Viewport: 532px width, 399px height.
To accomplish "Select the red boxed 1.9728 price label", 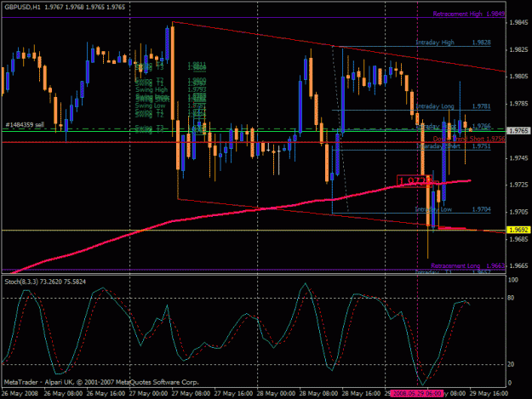I will 415,180.
